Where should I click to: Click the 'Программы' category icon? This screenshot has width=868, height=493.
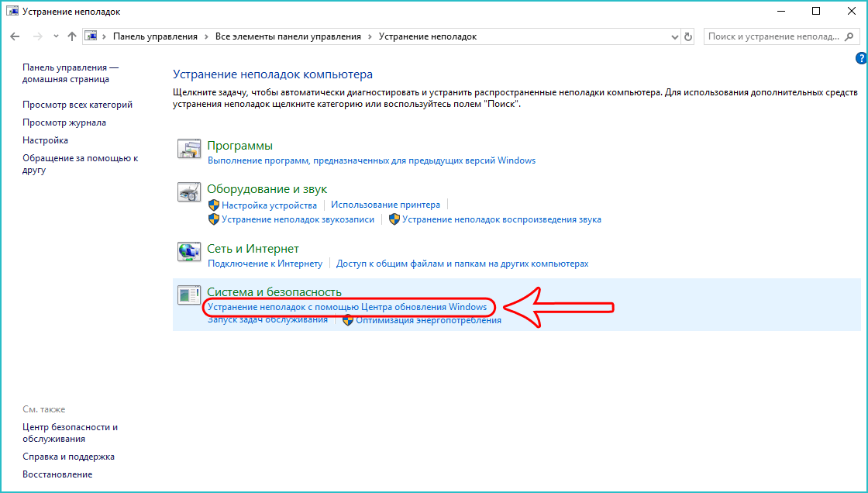click(x=189, y=149)
